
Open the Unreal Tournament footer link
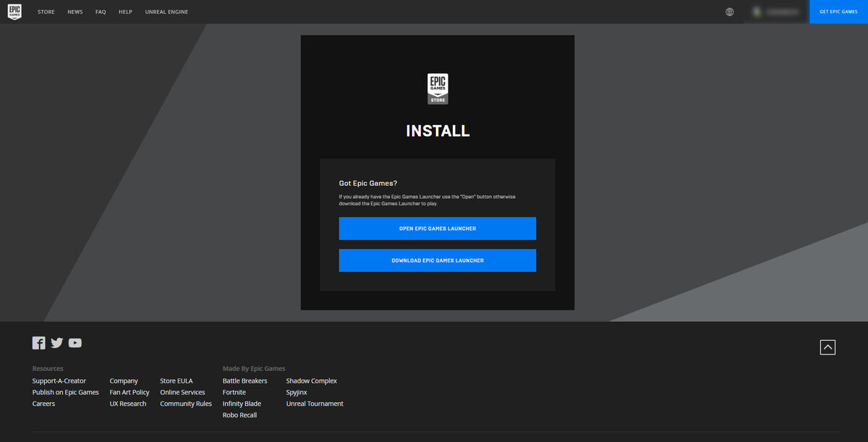tap(315, 404)
